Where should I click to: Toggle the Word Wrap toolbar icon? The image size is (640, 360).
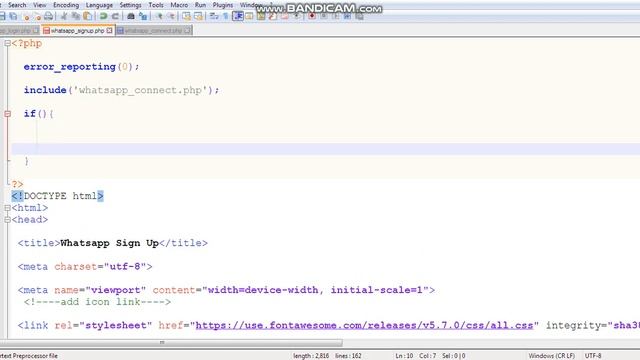[x=213, y=16]
